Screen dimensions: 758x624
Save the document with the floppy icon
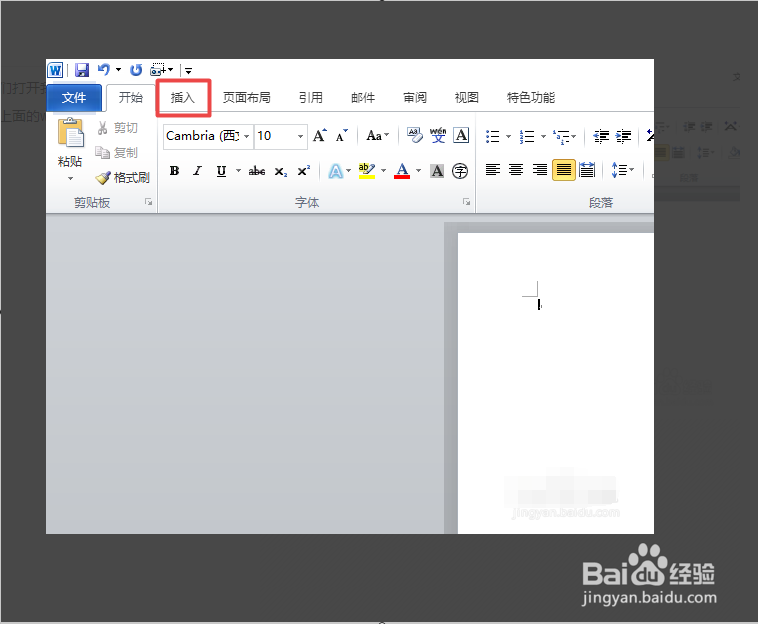(82, 70)
